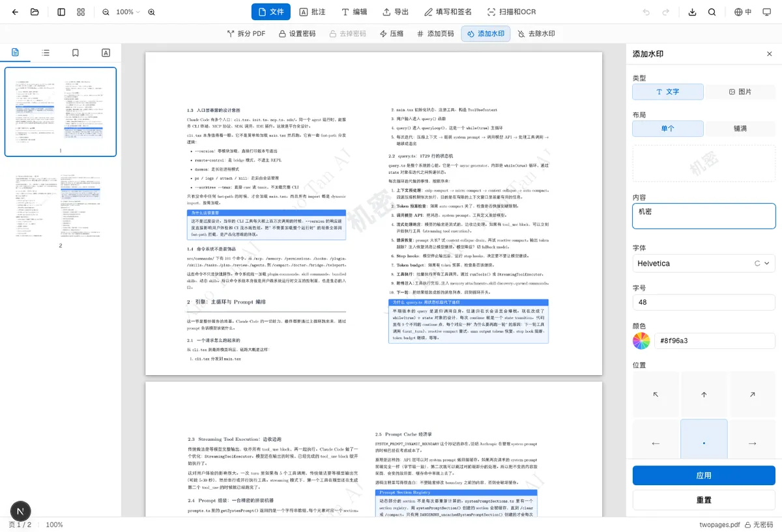782x532 pixels.
Task: Show thumbnails panel tab icon
Action: 16,53
